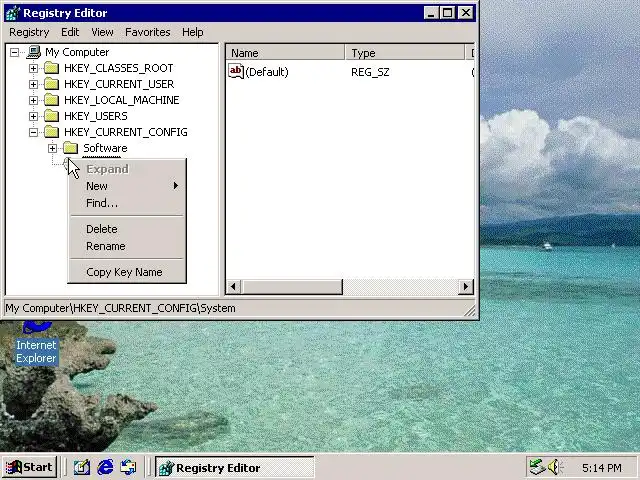Click the Show Desktop quick launch icon
This screenshot has height=480, width=640.
point(82,467)
